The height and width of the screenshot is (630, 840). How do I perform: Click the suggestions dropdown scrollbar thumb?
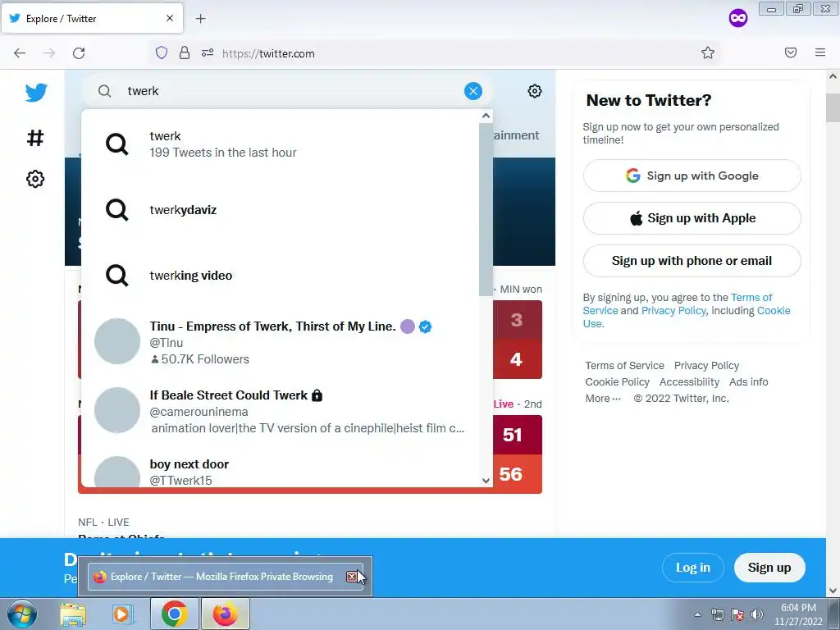click(x=486, y=209)
